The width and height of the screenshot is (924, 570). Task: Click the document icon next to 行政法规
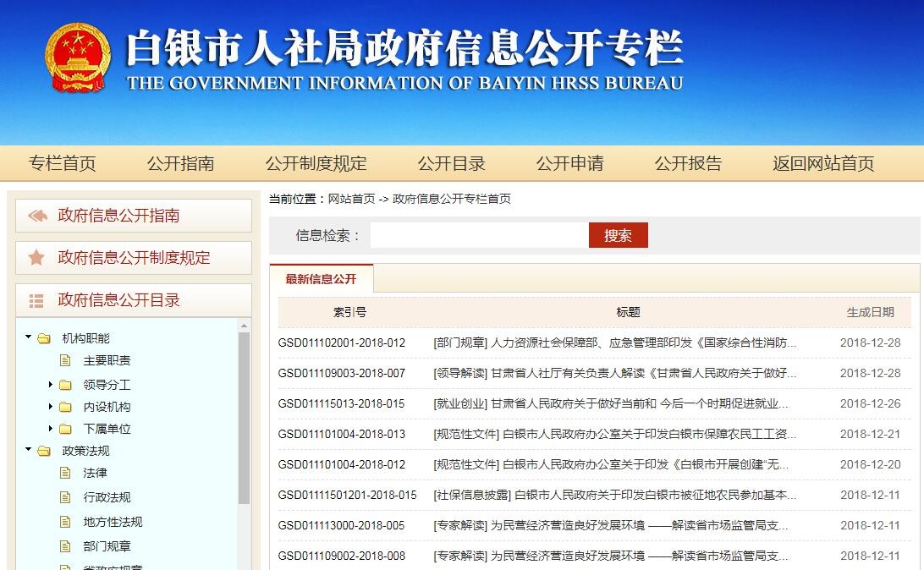(x=65, y=497)
